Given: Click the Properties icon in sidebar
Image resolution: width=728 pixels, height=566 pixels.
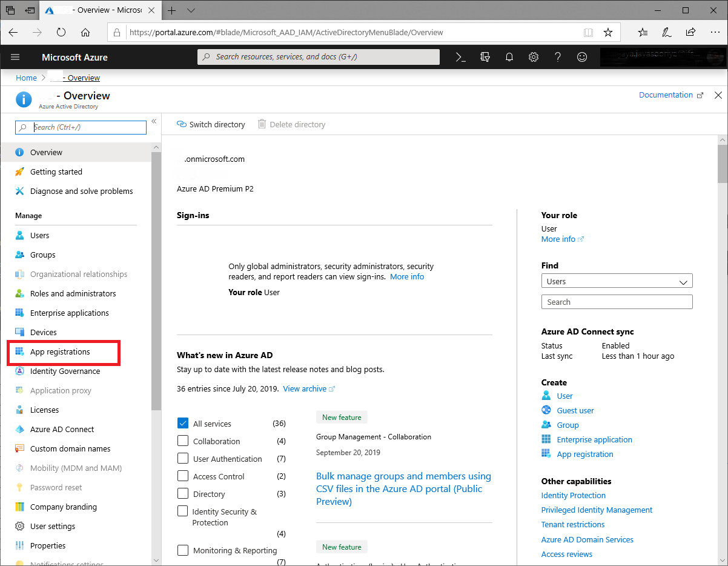Looking at the screenshot, I should [19, 545].
